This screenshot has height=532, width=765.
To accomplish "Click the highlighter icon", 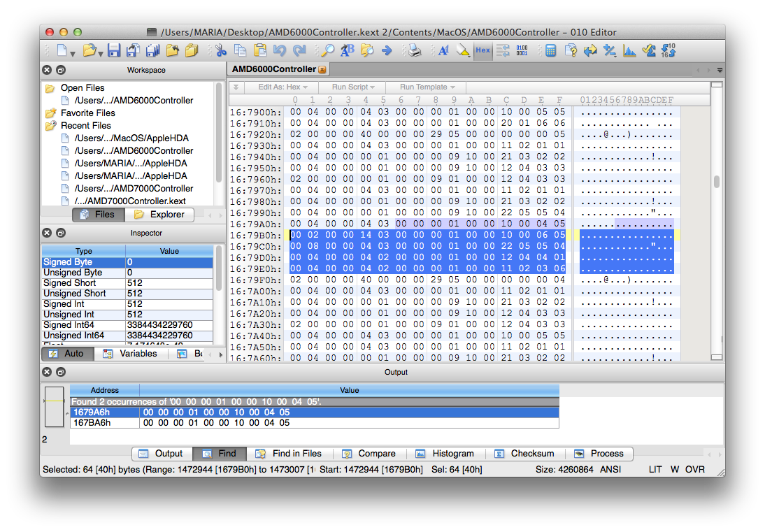I will coord(463,50).
